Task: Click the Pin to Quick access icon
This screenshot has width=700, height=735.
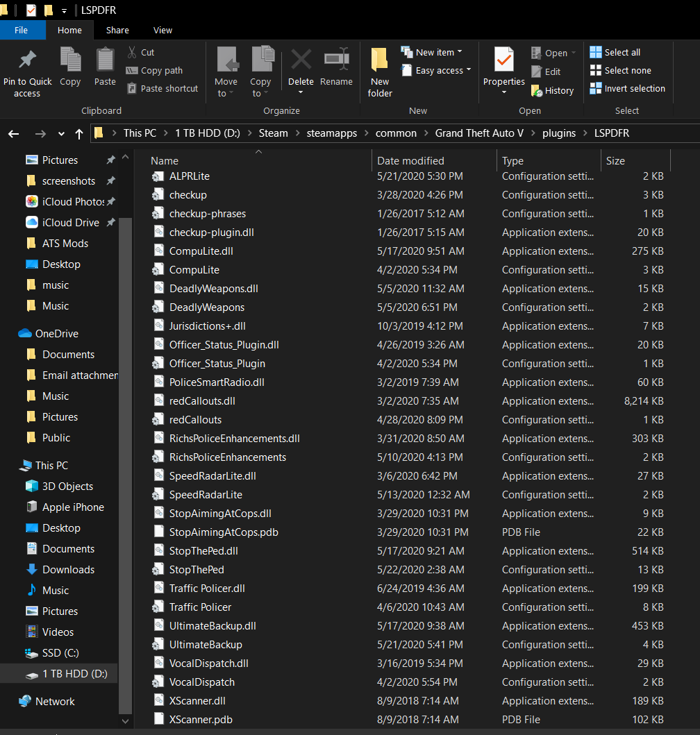Action: 27,60
